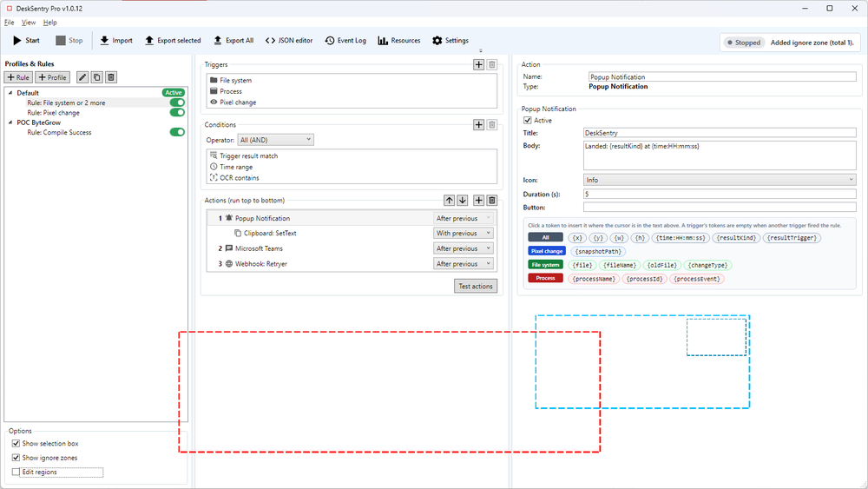Screen dimensions: 868x489
Task: Open the Icon Info dropdown
Action: coord(720,180)
